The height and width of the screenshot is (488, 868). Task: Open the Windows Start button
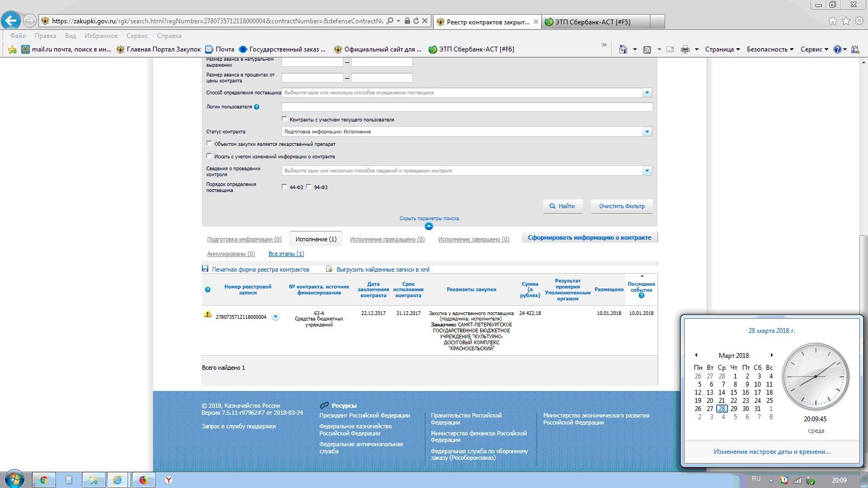14,479
